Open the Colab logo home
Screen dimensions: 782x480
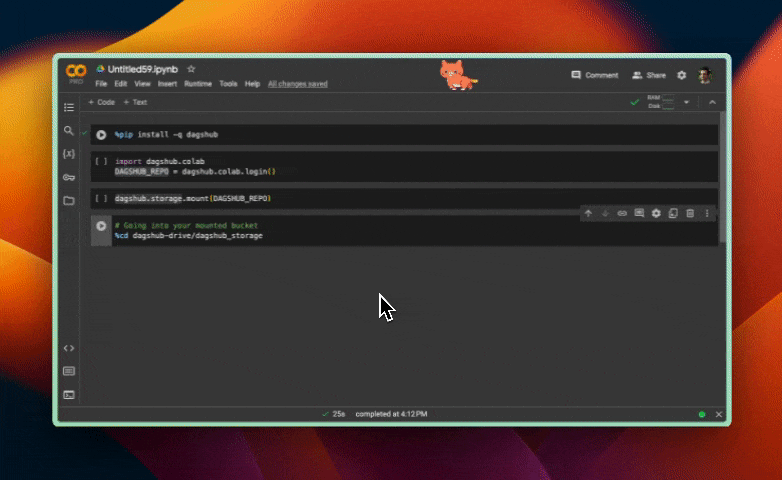pyautogui.click(x=76, y=72)
